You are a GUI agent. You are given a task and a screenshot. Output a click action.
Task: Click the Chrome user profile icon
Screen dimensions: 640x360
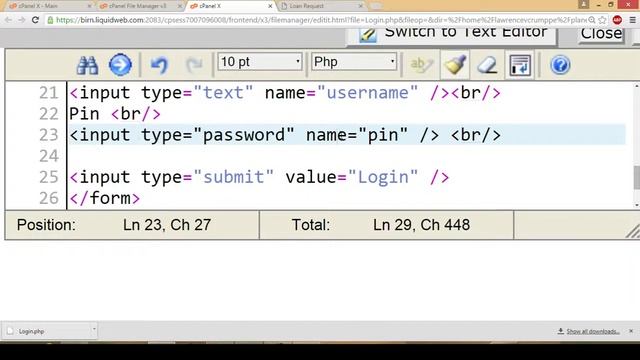(x=583, y=4)
